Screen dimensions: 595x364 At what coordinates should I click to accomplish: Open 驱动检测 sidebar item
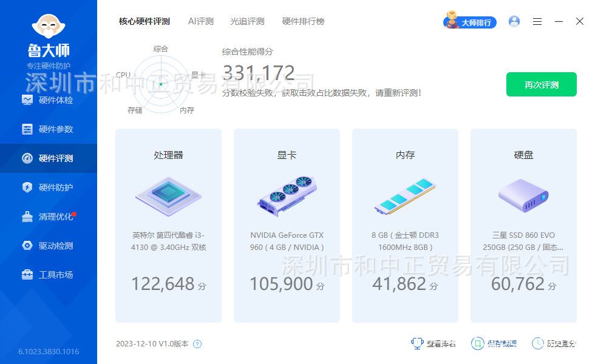coord(49,246)
